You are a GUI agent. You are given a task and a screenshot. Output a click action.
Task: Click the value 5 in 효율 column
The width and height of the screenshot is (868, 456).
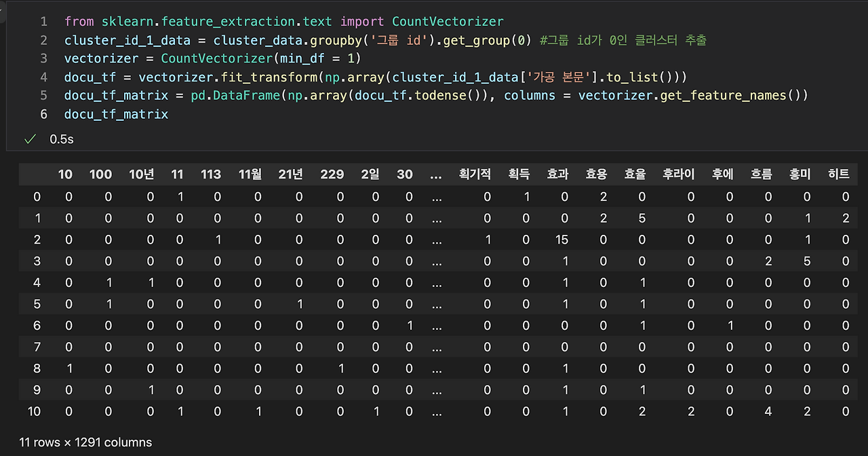(x=642, y=218)
